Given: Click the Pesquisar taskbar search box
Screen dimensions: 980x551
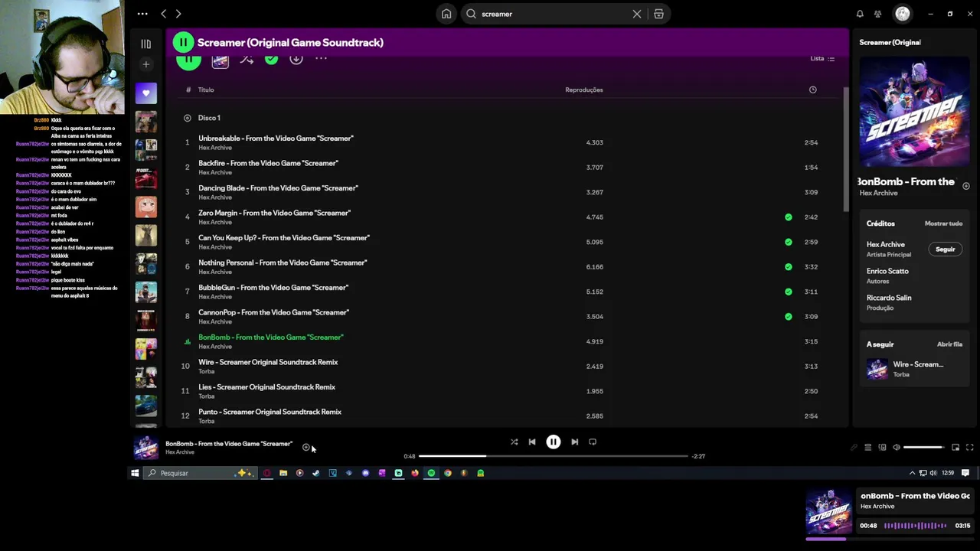Looking at the screenshot, I should (201, 473).
